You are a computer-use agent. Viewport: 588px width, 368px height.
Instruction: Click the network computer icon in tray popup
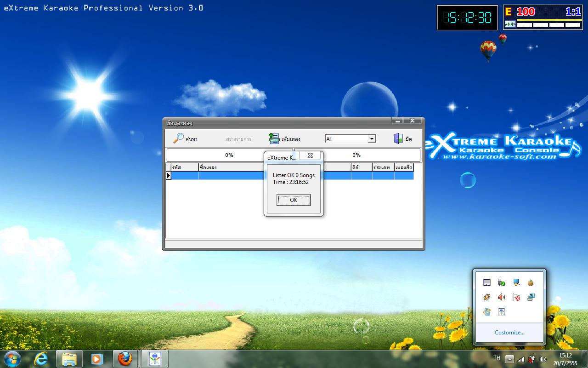(516, 282)
